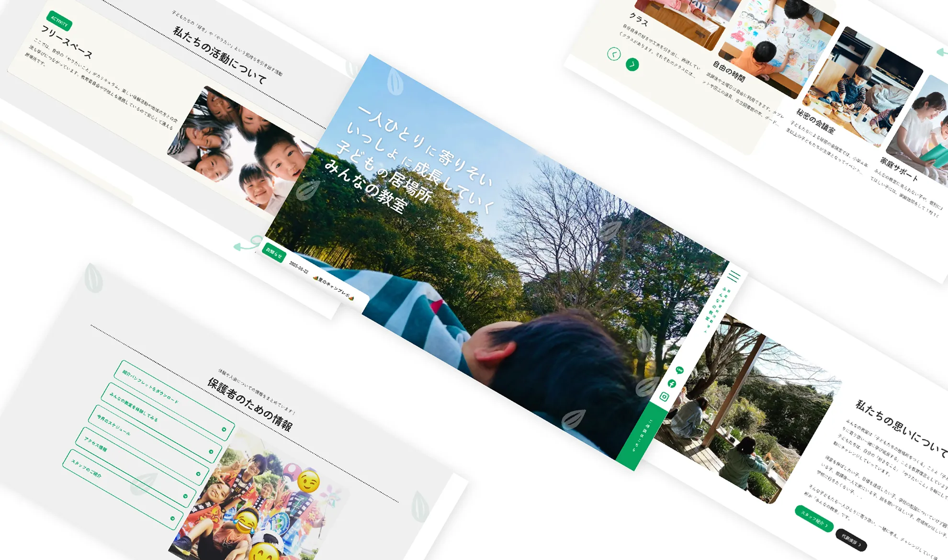This screenshot has width=948, height=560.
Task: Click the arrow icon on 紹介パンフレットをダウンロード
Action: tap(224, 429)
